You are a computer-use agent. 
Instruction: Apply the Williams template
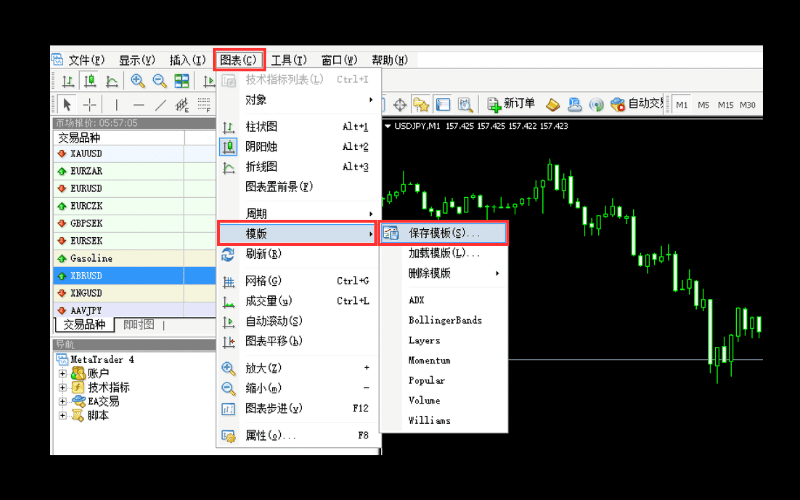point(444,421)
